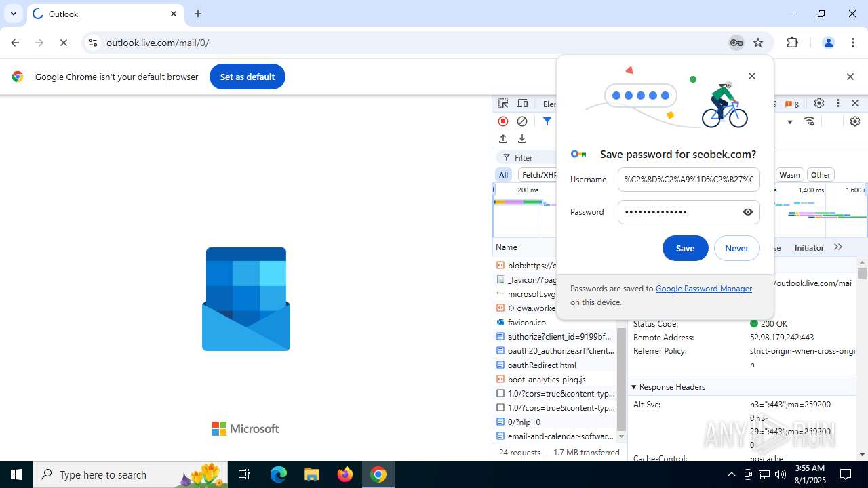This screenshot has width=868, height=488.
Task: Select the favicon.ico request
Action: tap(526, 323)
